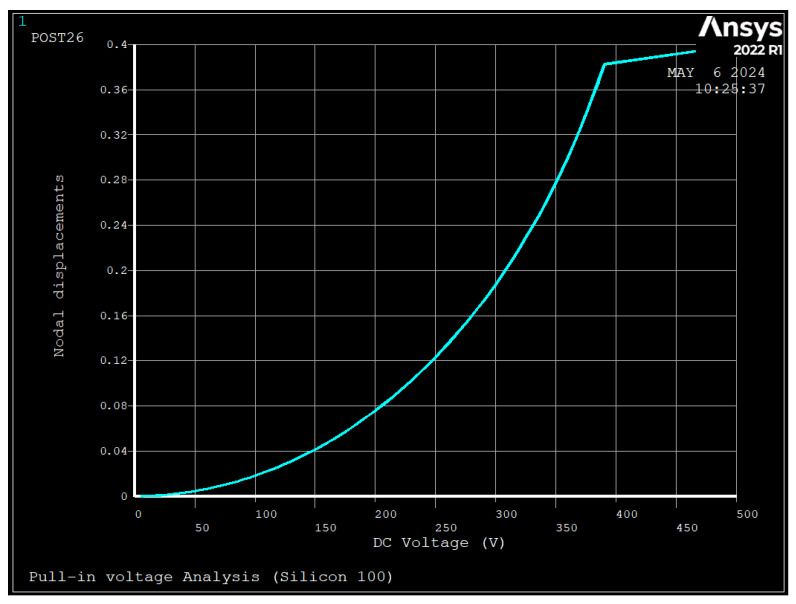Click the curve's kink near 390 V
The height and width of the screenshot is (604, 796).
(x=604, y=64)
